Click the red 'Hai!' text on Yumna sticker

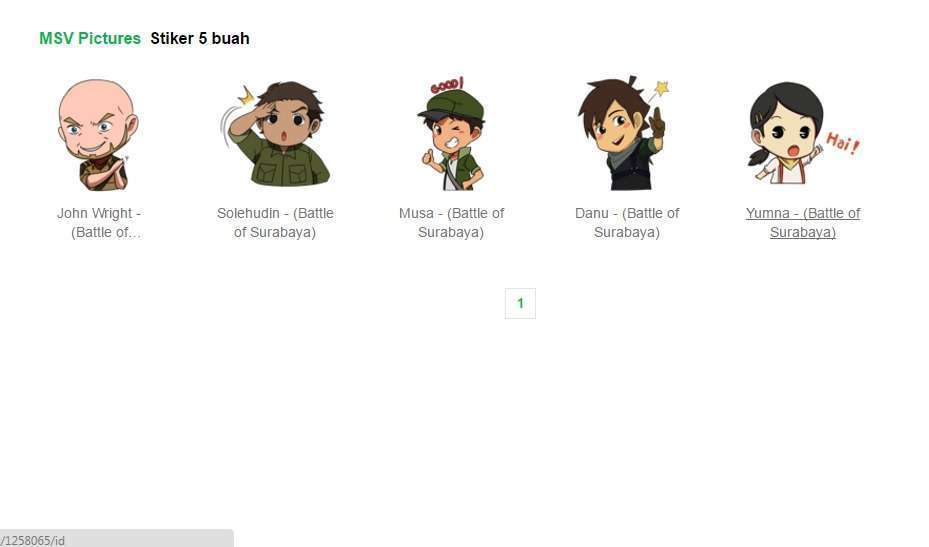pyautogui.click(x=842, y=143)
